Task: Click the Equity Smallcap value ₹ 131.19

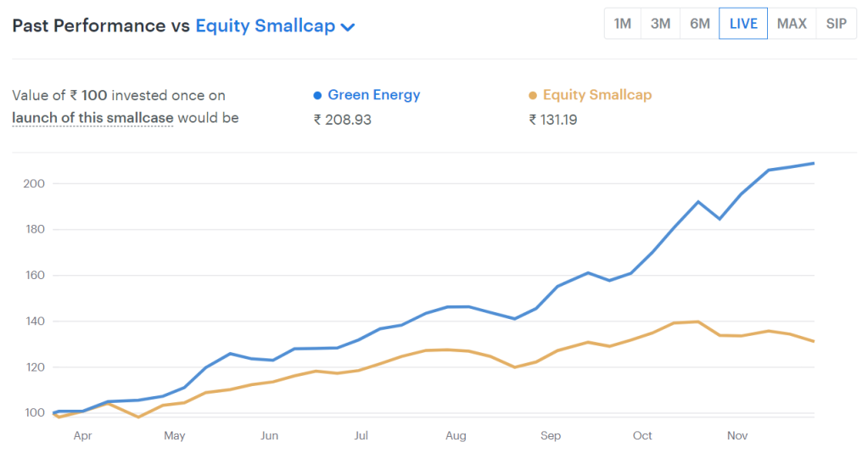Action: click(553, 120)
